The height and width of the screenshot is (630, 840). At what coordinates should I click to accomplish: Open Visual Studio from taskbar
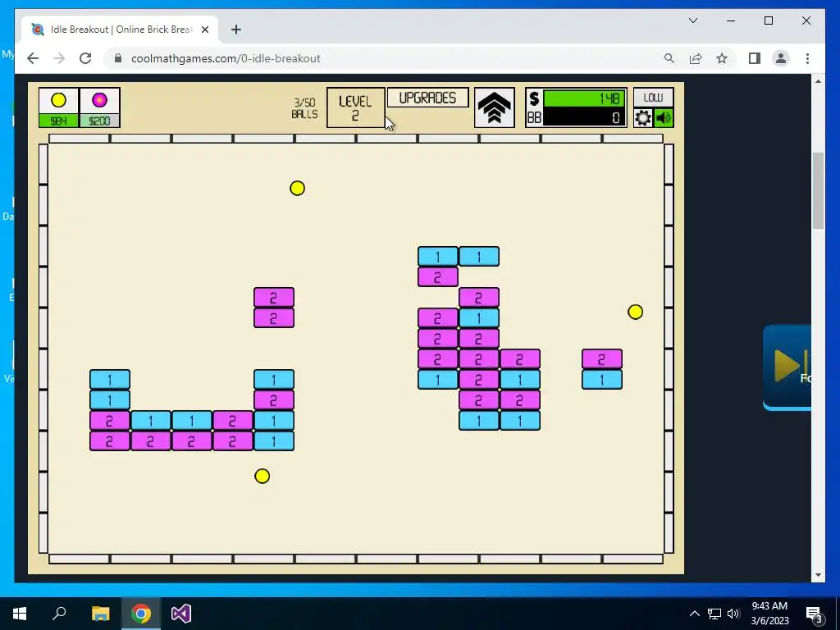tap(181, 614)
